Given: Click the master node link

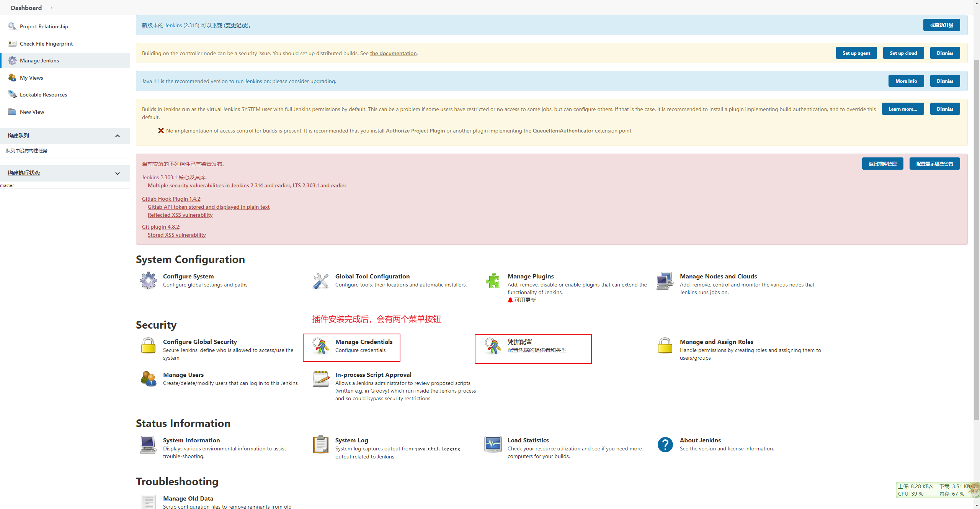Looking at the screenshot, I should pyautogui.click(x=7, y=185).
